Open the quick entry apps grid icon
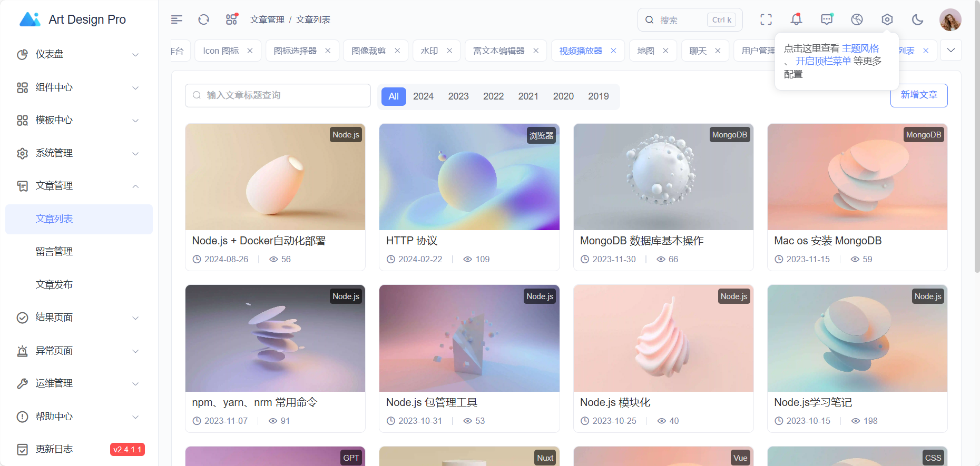This screenshot has width=980, height=466. pyautogui.click(x=231, y=19)
